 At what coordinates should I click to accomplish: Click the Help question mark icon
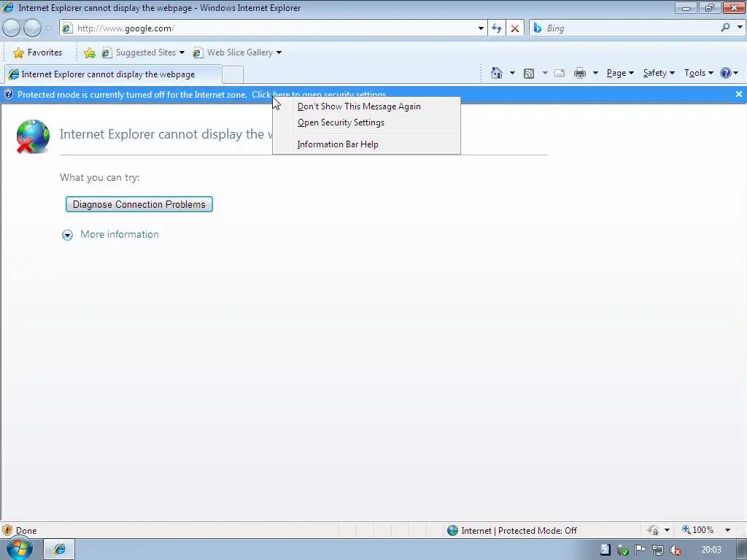(726, 73)
